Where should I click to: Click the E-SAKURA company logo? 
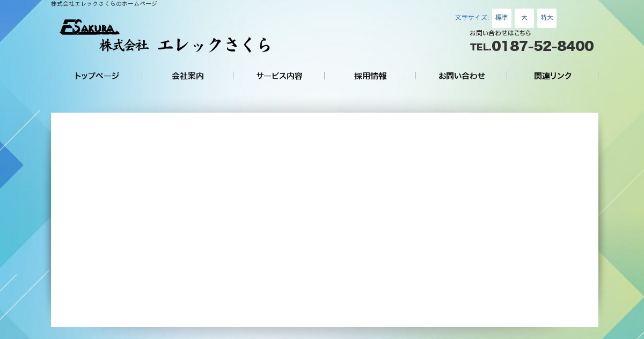pos(90,27)
